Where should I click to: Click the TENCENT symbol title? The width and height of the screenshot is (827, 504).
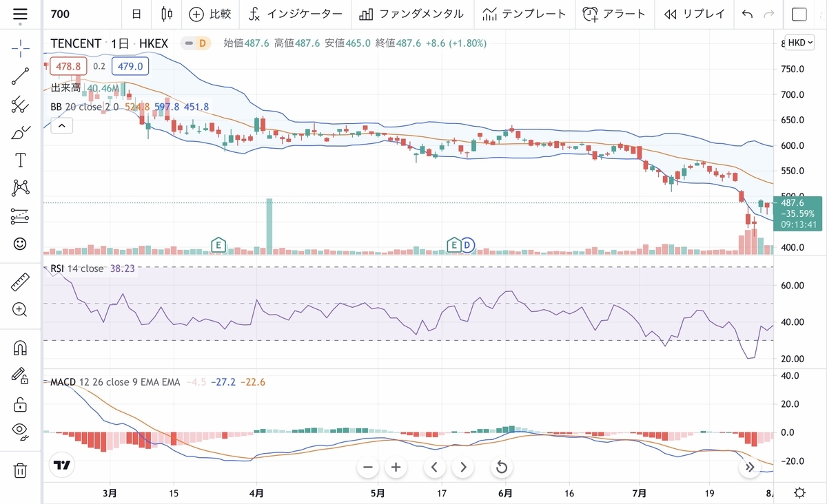coord(76,43)
